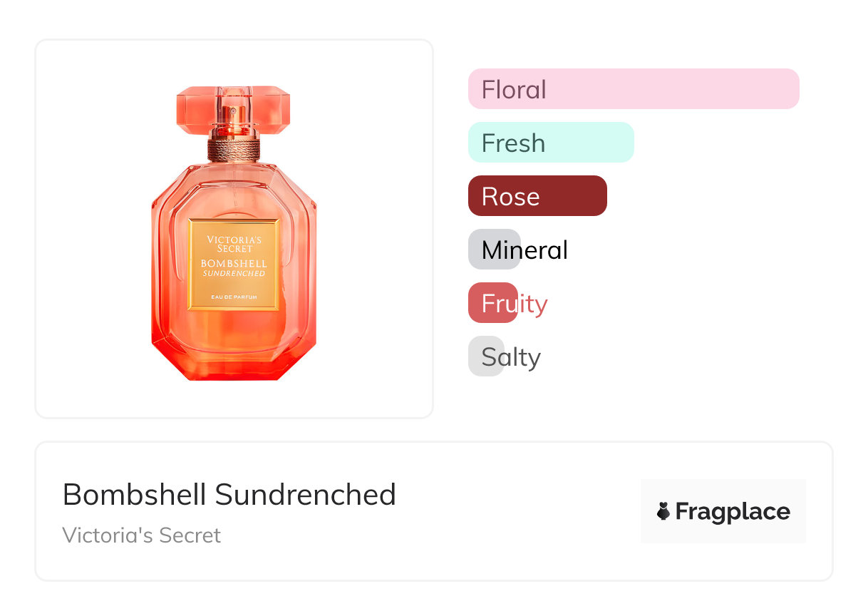Open the Victoria's Secret brand link below the title
The image size is (868, 616).
[142, 535]
